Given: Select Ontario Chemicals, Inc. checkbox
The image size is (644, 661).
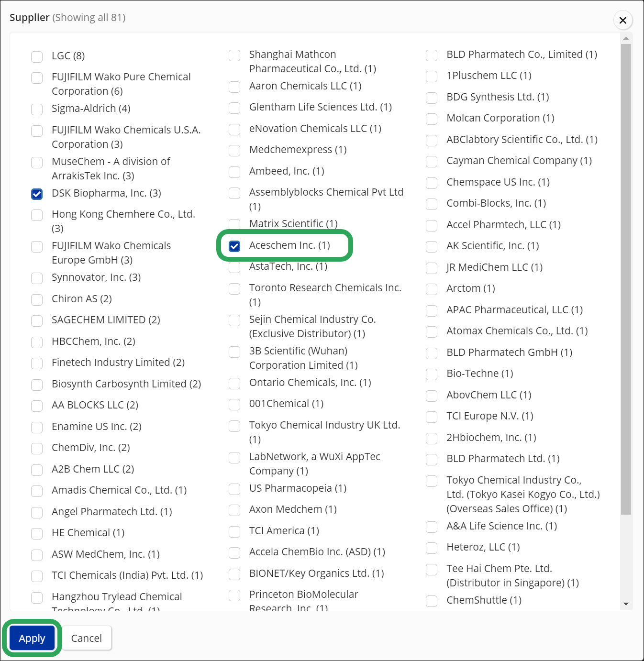Looking at the screenshot, I should click(234, 384).
